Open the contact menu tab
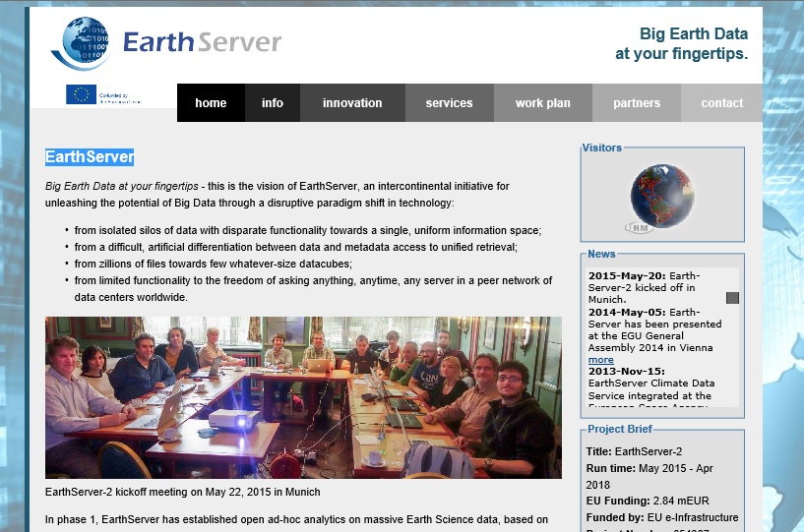 (721, 103)
